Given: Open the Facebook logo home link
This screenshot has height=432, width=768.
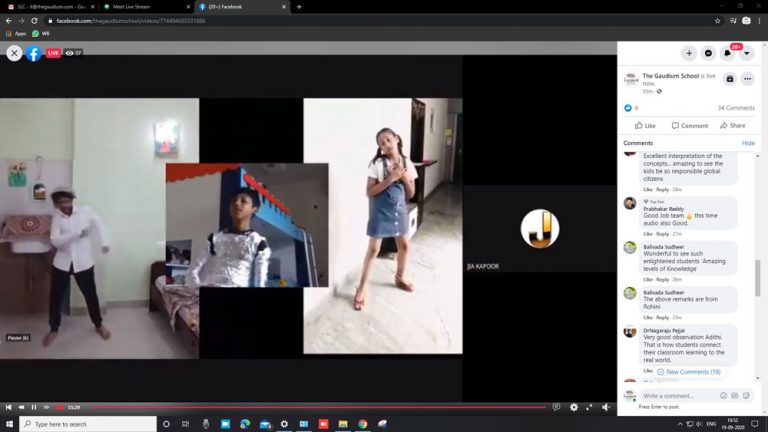Looking at the screenshot, I should 33,53.
